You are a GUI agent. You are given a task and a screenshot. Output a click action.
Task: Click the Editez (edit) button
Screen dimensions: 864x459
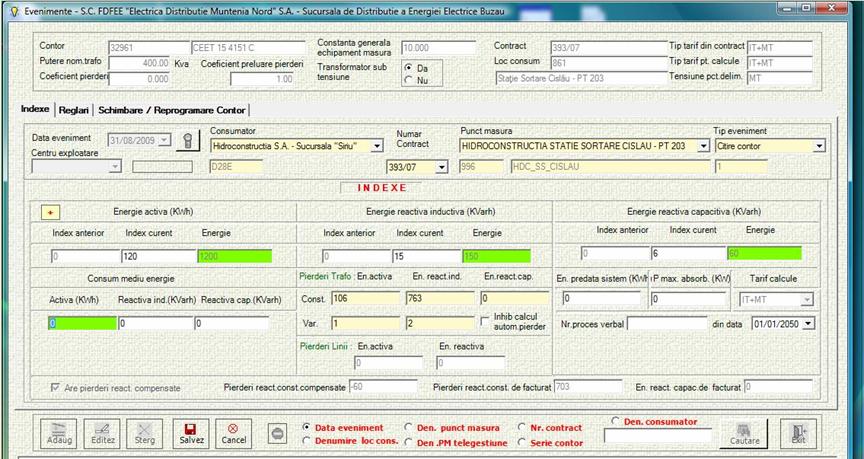click(x=103, y=433)
